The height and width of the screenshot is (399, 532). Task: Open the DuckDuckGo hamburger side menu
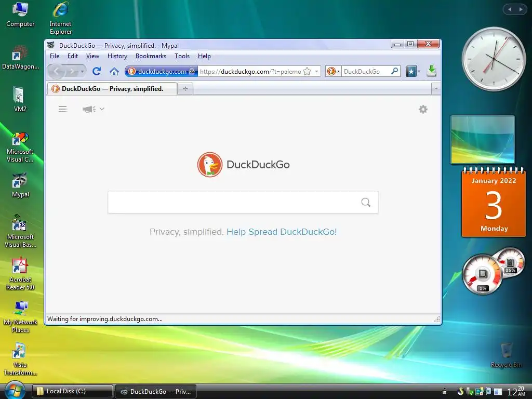[x=62, y=109]
